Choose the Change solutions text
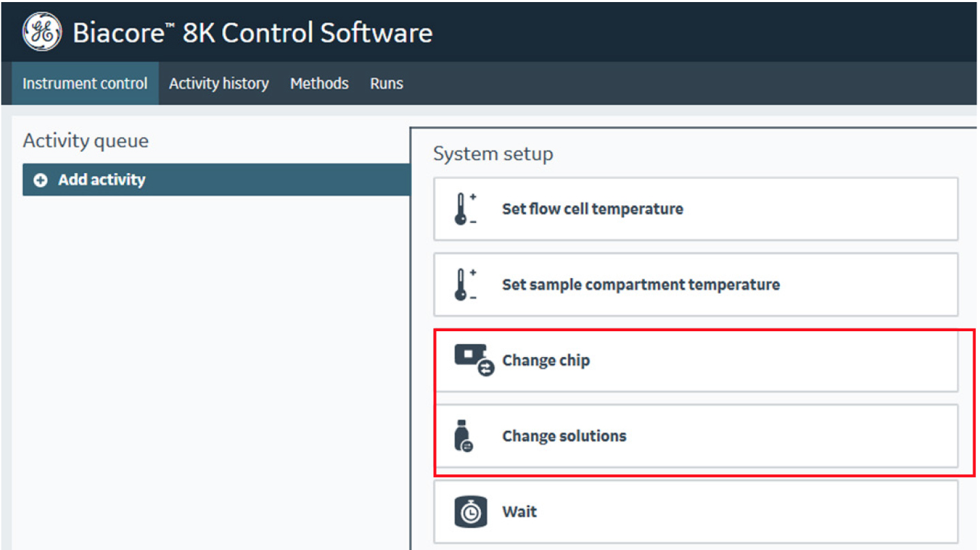This screenshot has height=550, width=980. pos(564,436)
